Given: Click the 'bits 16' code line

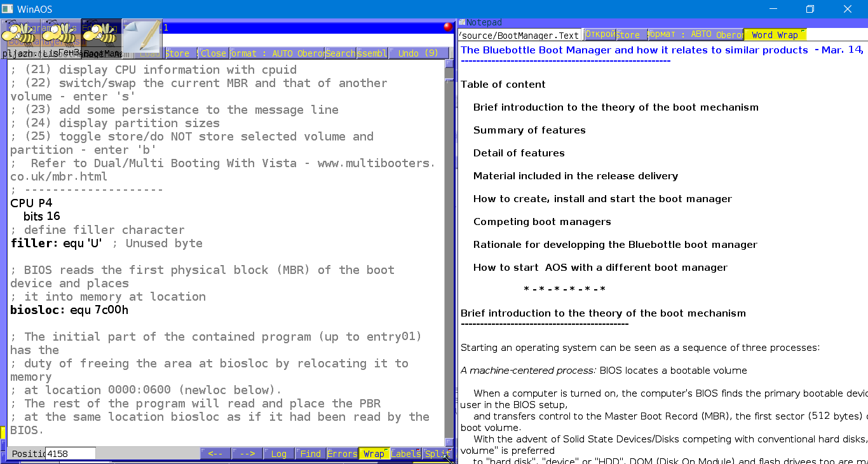Looking at the screenshot, I should [42, 217].
